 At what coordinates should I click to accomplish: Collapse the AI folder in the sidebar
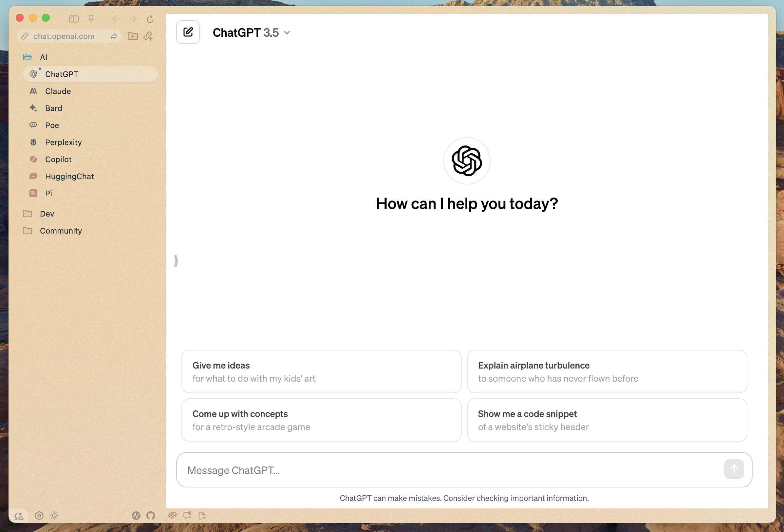43,57
